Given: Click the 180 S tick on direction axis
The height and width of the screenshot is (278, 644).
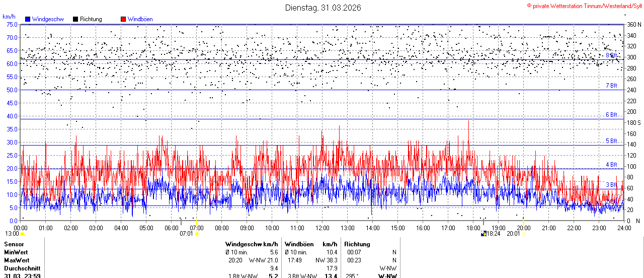Looking at the screenshot, I should (x=633, y=122).
